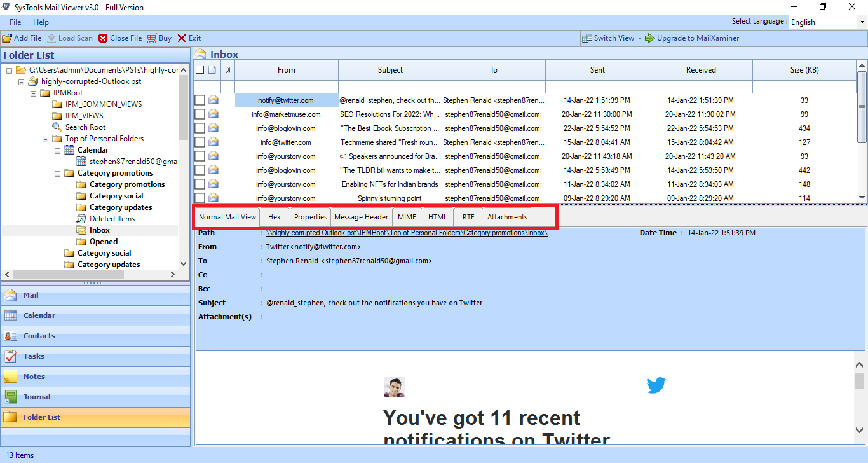Select the Normal Mail View tab
Screen dimensions: 868x463
[x=227, y=217]
